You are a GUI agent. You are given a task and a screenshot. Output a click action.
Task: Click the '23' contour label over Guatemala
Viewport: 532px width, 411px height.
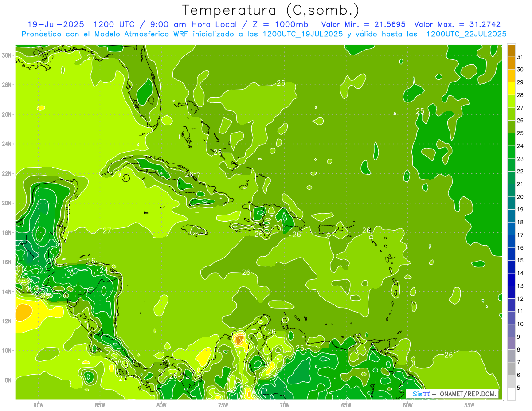tap(43, 270)
